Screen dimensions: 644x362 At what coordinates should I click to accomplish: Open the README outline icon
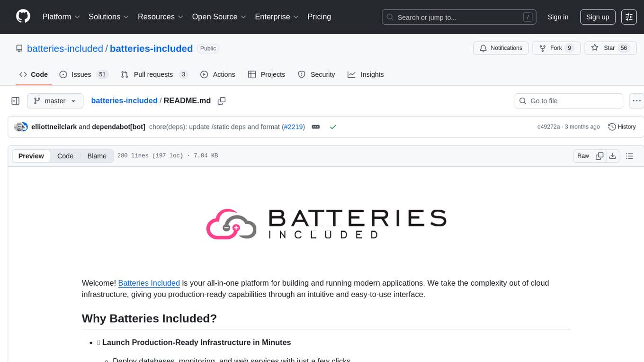coord(629,156)
